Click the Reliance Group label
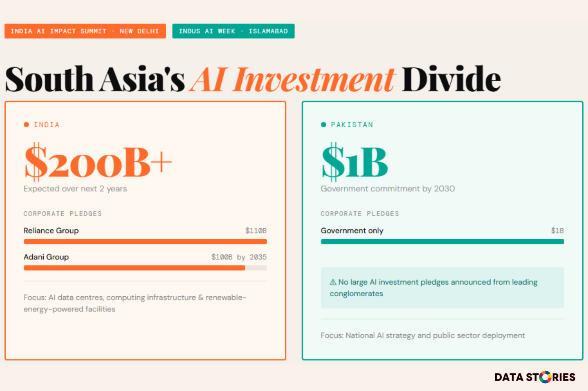 pos(51,231)
